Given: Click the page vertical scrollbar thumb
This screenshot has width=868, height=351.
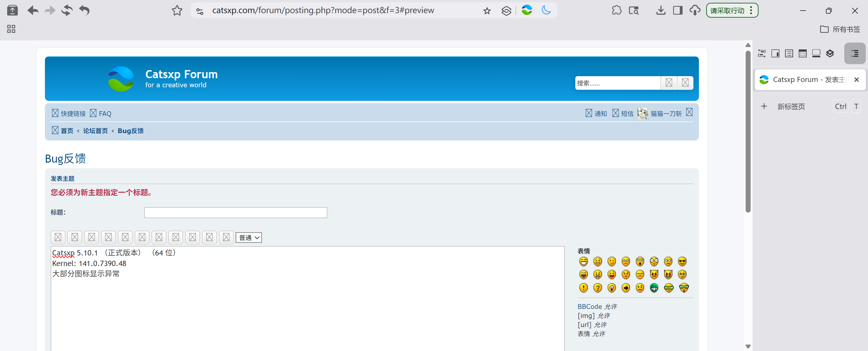Looking at the screenshot, I should [748, 131].
